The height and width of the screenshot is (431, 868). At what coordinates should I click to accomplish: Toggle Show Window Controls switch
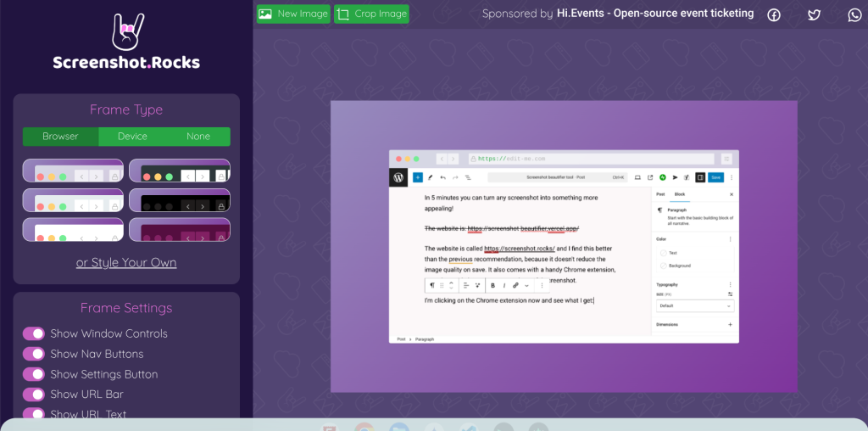pyautogui.click(x=33, y=333)
